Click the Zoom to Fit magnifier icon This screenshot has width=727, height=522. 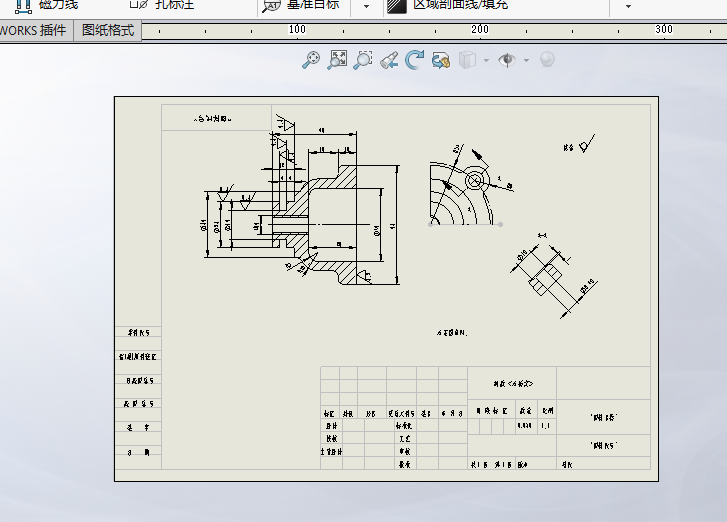pyautogui.click(x=311, y=61)
